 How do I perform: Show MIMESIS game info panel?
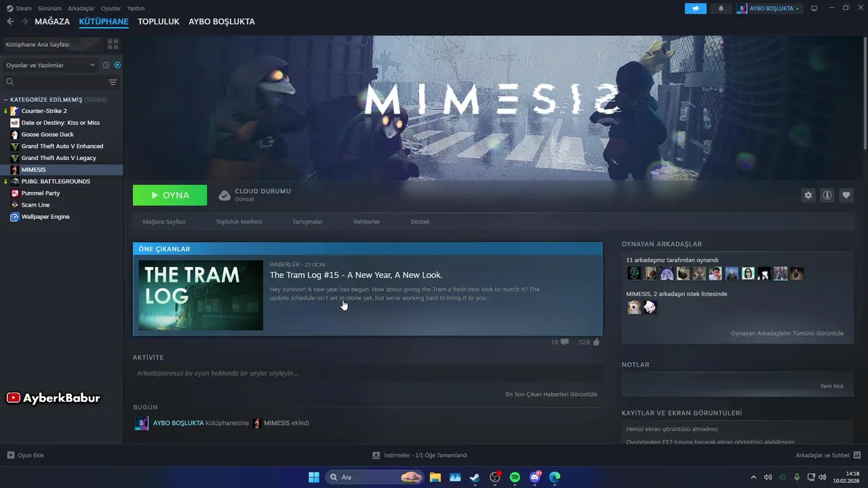[827, 195]
